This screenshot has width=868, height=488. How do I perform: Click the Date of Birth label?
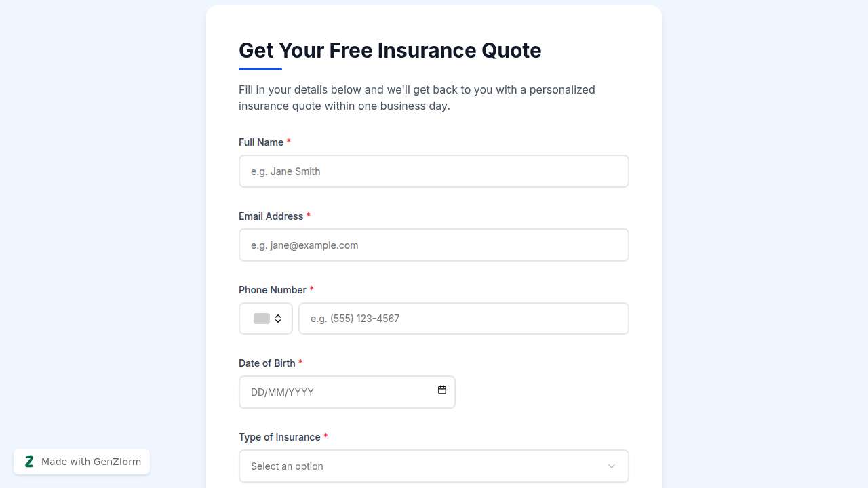267,363
